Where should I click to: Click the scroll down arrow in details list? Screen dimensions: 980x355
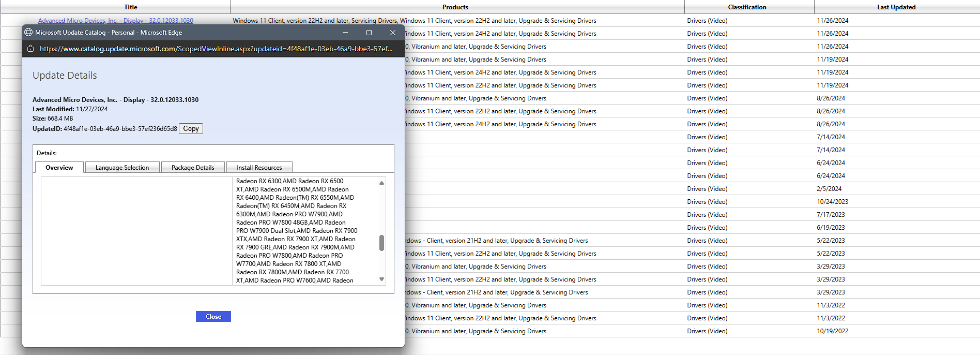[x=381, y=279]
